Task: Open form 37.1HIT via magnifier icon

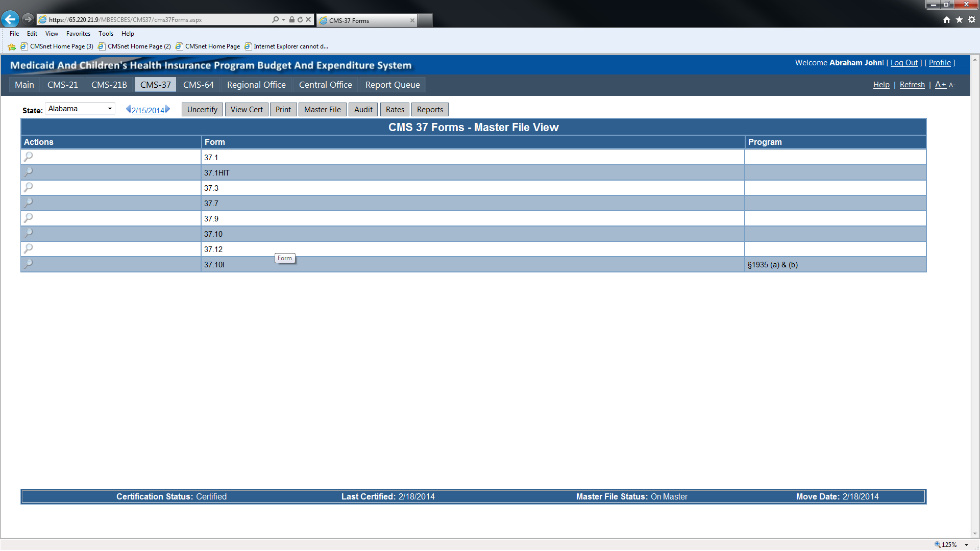Action: click(x=29, y=172)
